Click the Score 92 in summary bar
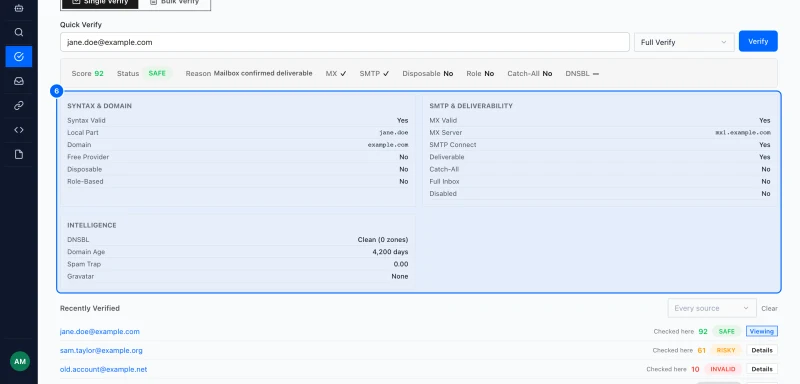The height and width of the screenshot is (384, 800). 87,73
